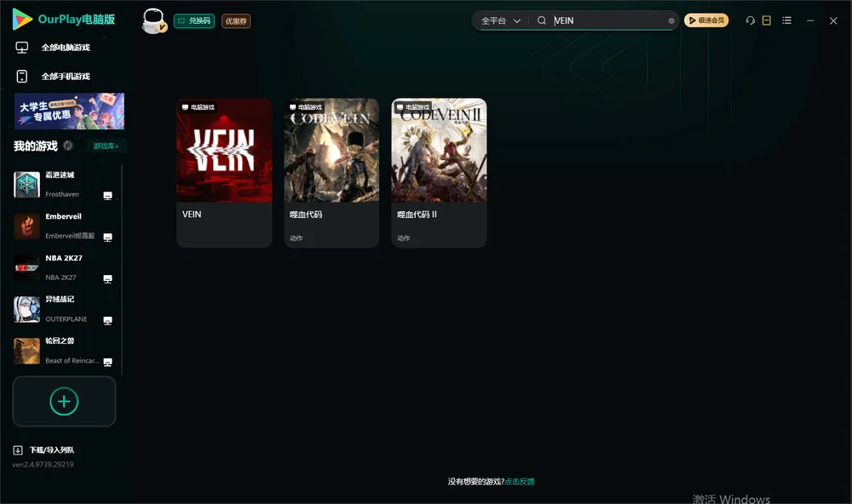The height and width of the screenshot is (504, 852).
Task: Open the 噬血代码 Code Vein card
Action: [x=331, y=173]
